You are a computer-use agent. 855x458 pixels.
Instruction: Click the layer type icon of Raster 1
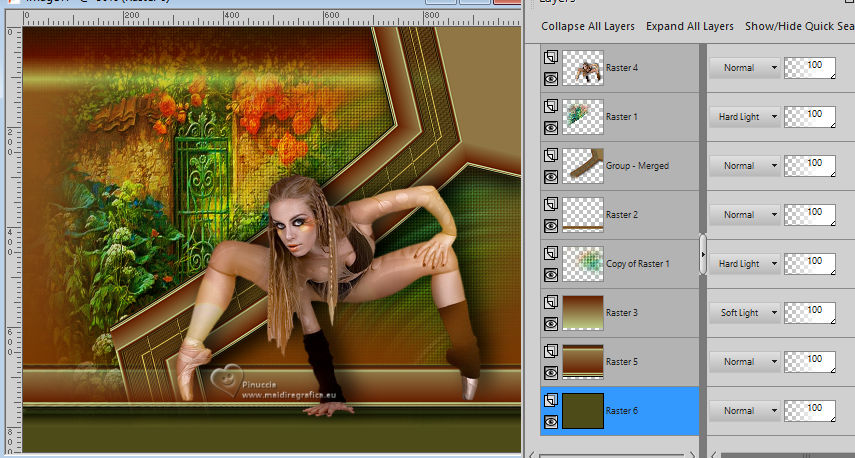[551, 106]
